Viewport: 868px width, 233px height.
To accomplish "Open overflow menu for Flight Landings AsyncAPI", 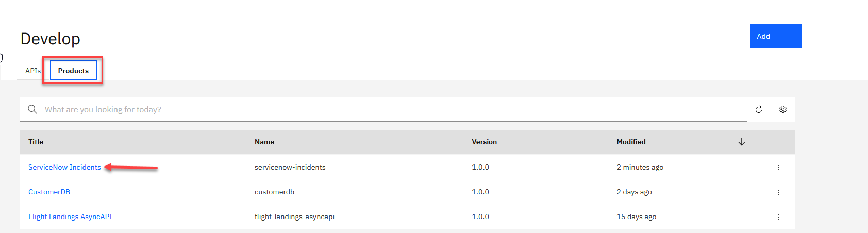I will (x=778, y=217).
